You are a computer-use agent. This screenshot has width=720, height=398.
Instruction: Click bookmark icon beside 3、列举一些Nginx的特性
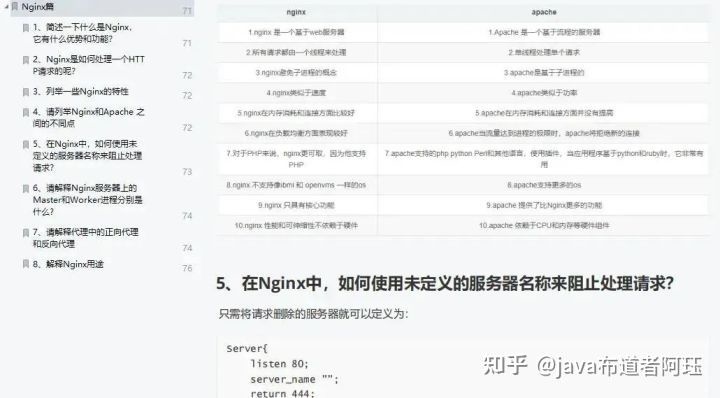(26, 92)
